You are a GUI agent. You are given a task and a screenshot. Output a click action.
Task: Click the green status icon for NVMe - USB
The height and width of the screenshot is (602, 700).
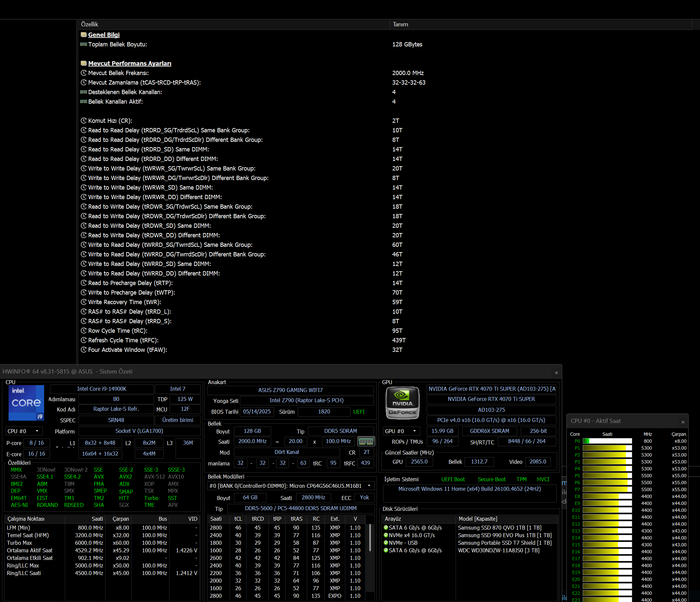(x=386, y=543)
